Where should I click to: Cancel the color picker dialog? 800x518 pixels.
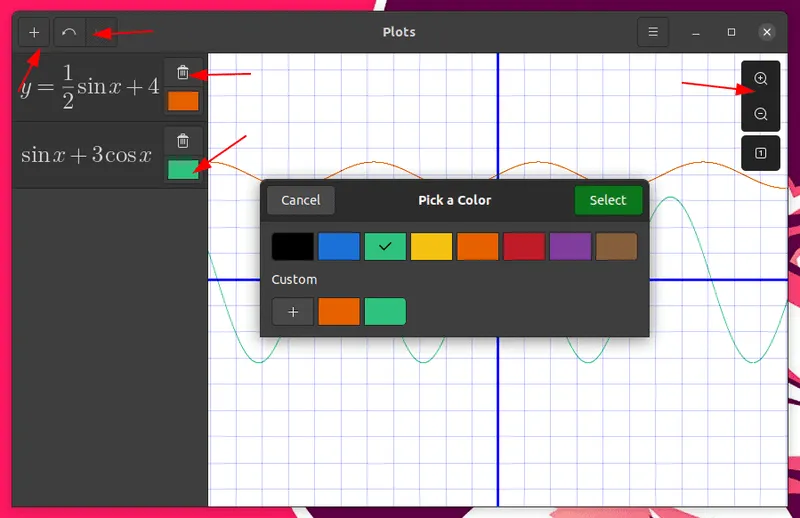point(301,200)
